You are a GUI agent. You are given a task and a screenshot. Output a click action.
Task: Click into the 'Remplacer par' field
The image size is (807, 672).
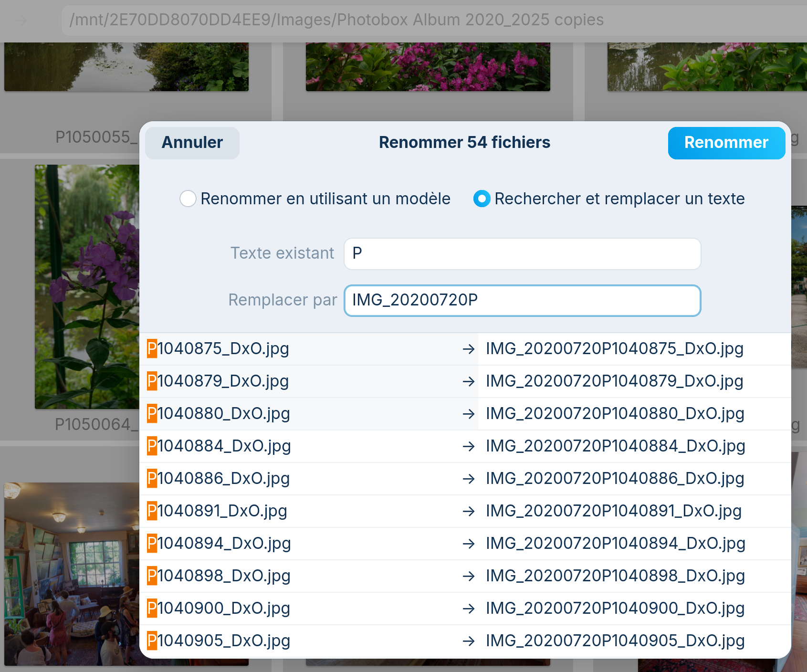[x=522, y=300]
